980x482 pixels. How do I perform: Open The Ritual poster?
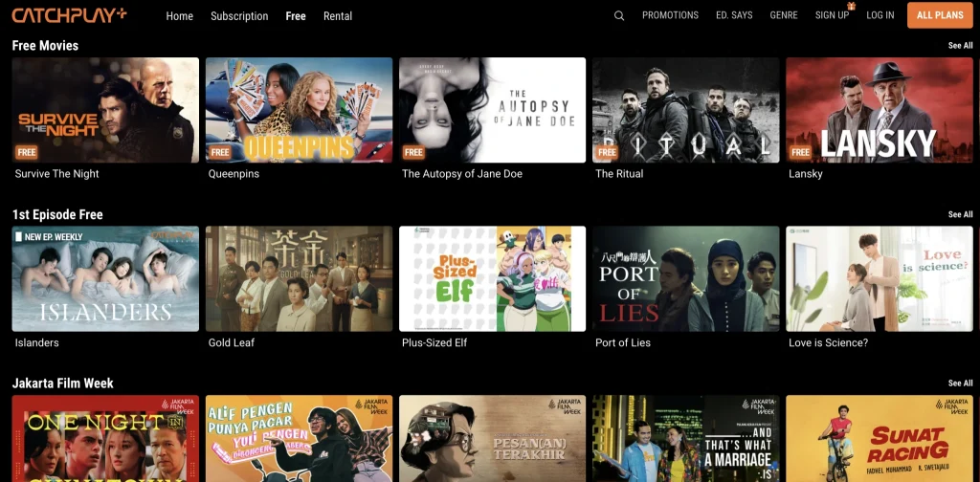685,110
